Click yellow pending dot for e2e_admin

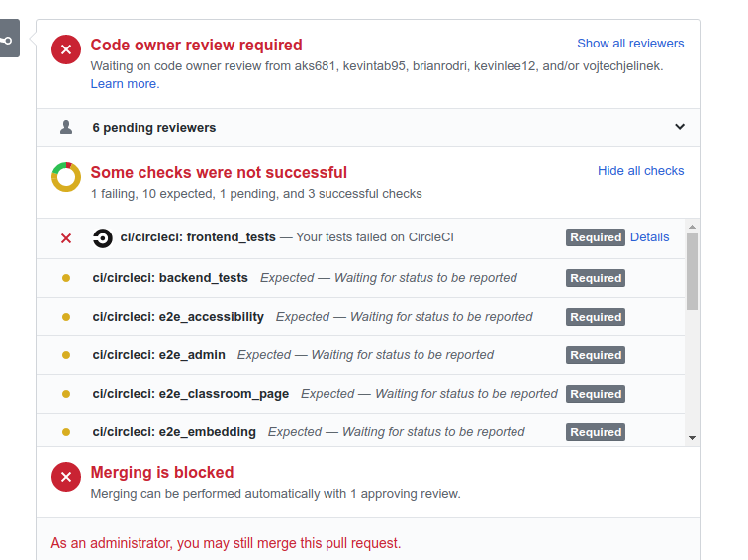tap(66, 355)
